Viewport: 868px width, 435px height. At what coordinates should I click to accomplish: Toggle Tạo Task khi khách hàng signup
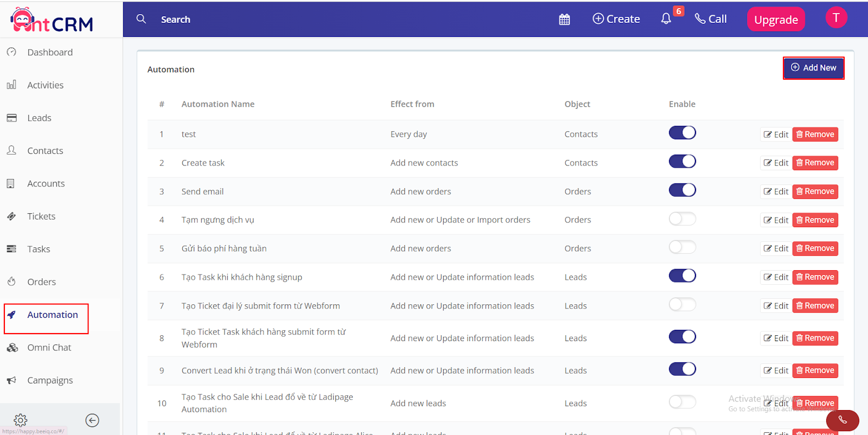pos(682,276)
